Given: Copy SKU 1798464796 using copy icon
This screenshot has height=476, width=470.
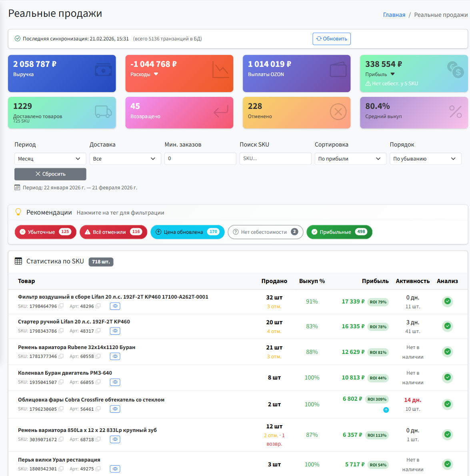Looking at the screenshot, I should (61, 306).
